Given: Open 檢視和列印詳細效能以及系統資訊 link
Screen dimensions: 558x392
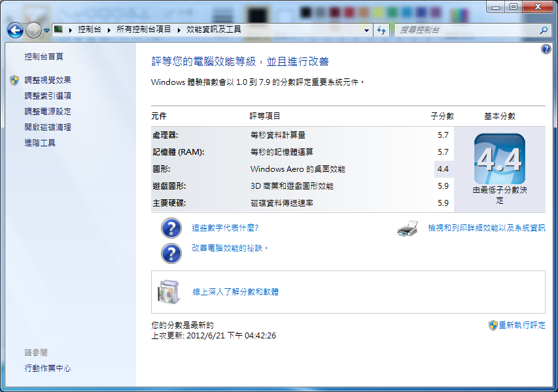Looking at the screenshot, I should [x=487, y=228].
